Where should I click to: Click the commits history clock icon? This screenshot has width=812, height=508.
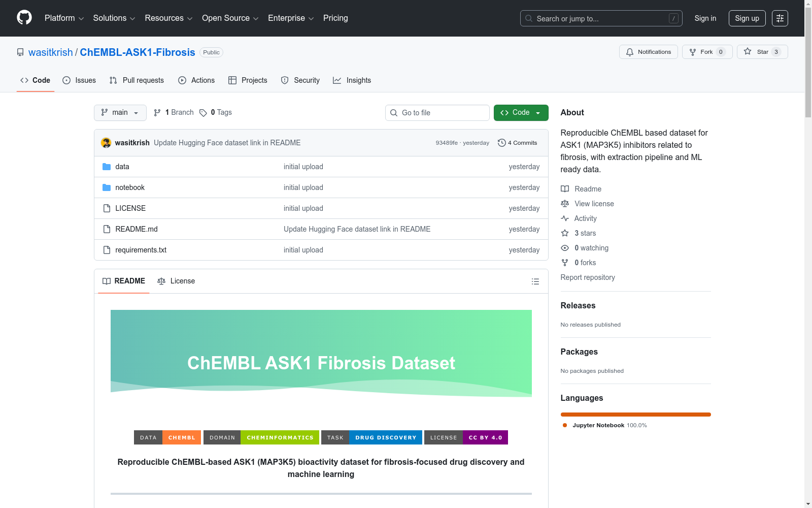[x=502, y=143]
